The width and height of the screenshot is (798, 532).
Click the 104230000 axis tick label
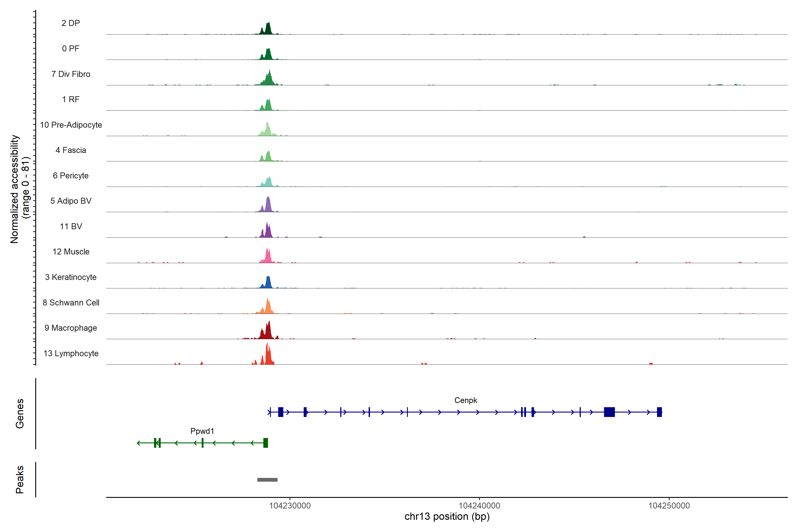(x=290, y=506)
